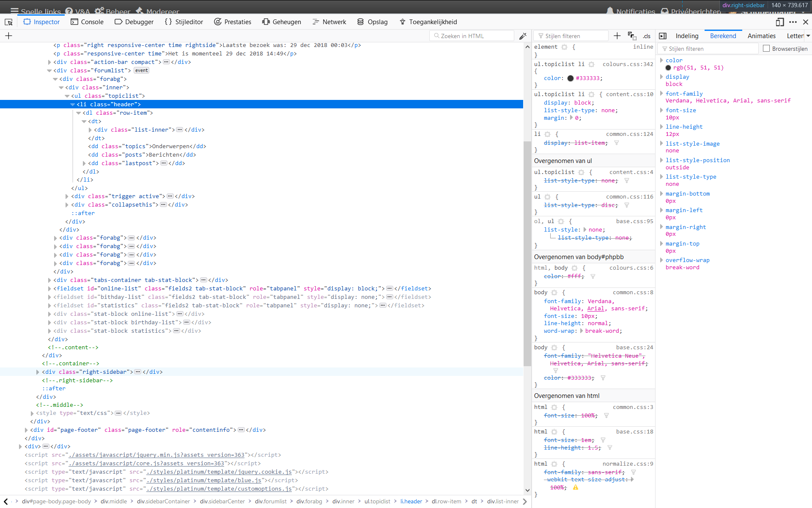Filter rules containing display: list-item
This screenshot has width=812, height=508.
[x=617, y=143]
